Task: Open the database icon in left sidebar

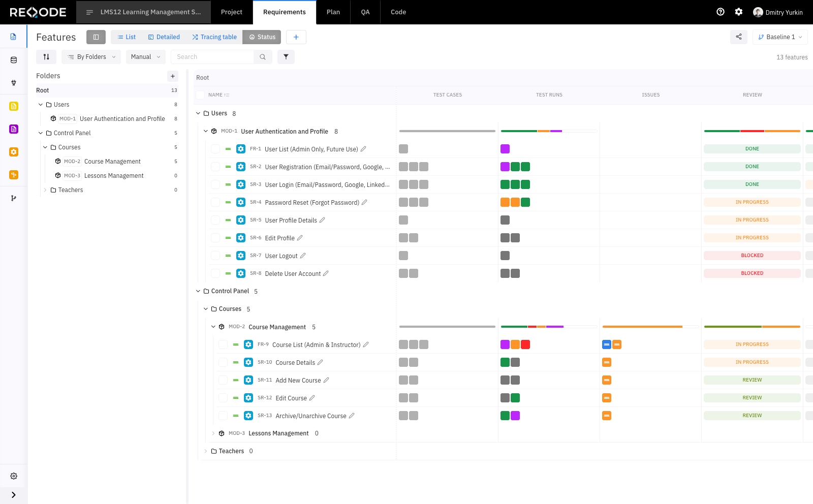Action: pos(14,60)
